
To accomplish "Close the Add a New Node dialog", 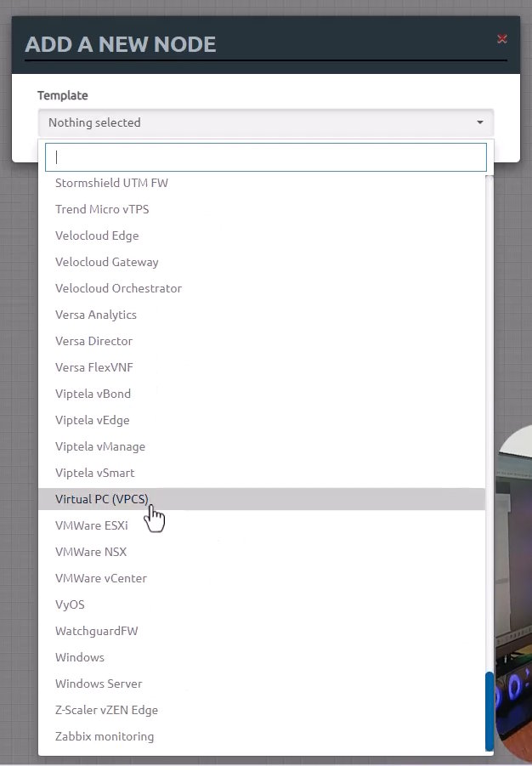I will (501, 39).
